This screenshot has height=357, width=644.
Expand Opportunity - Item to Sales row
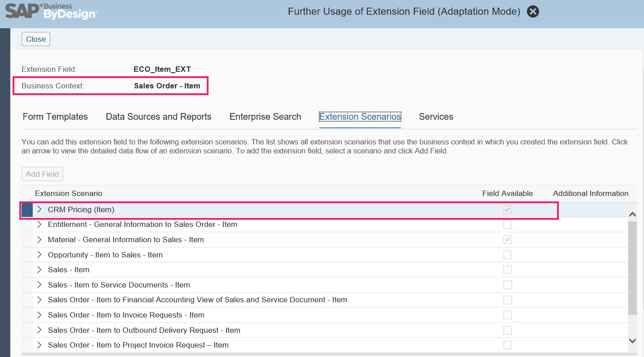click(39, 255)
